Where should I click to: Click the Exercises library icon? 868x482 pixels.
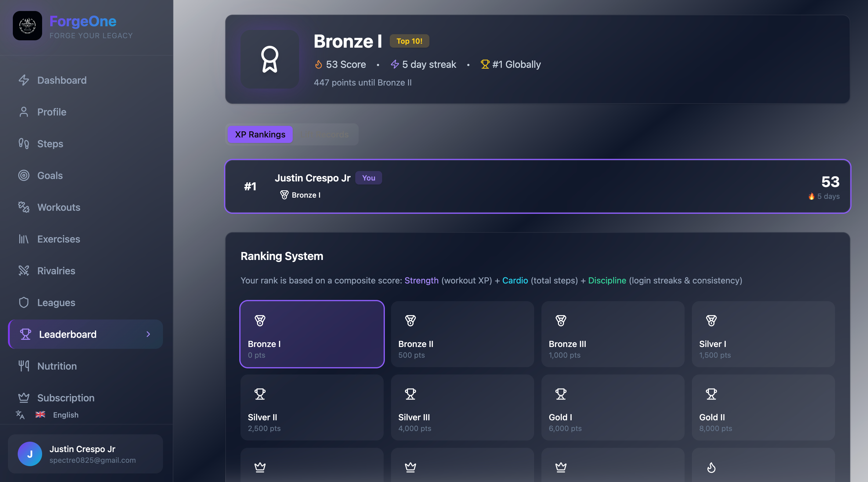tap(24, 239)
